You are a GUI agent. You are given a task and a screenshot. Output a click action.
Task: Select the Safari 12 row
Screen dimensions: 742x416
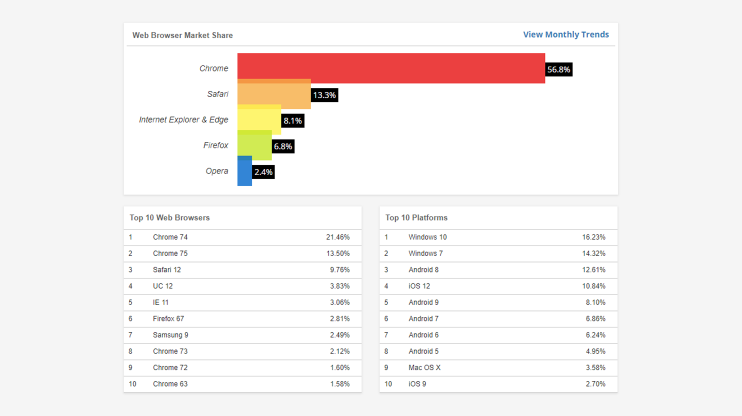click(x=243, y=270)
